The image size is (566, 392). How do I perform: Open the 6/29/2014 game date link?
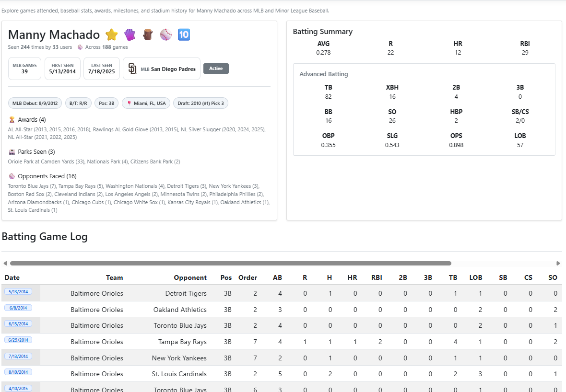click(x=18, y=340)
